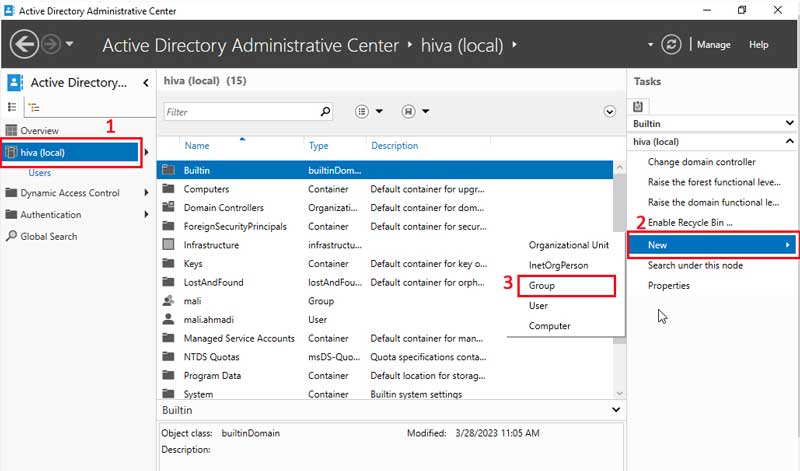Screen dimensions: 800x471
Task: Expand filter criteria chevron button
Action: coord(609,111)
